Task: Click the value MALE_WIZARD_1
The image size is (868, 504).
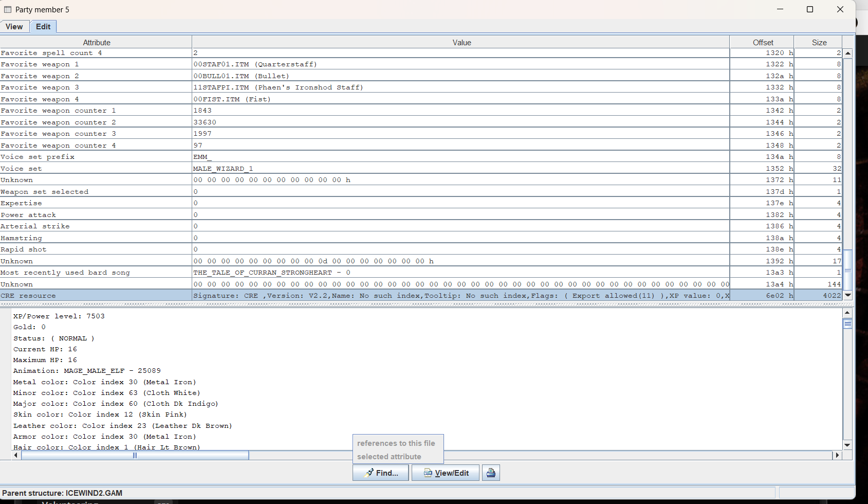Action: [223, 169]
